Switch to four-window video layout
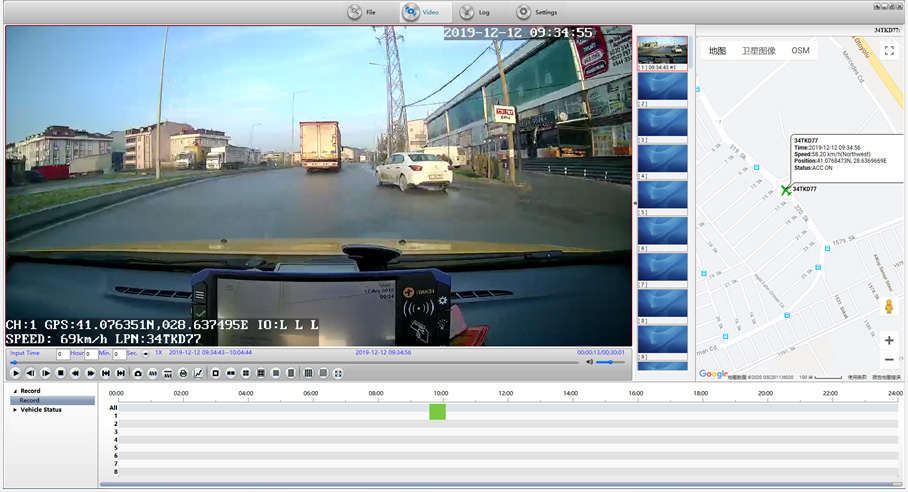 pyautogui.click(x=246, y=373)
